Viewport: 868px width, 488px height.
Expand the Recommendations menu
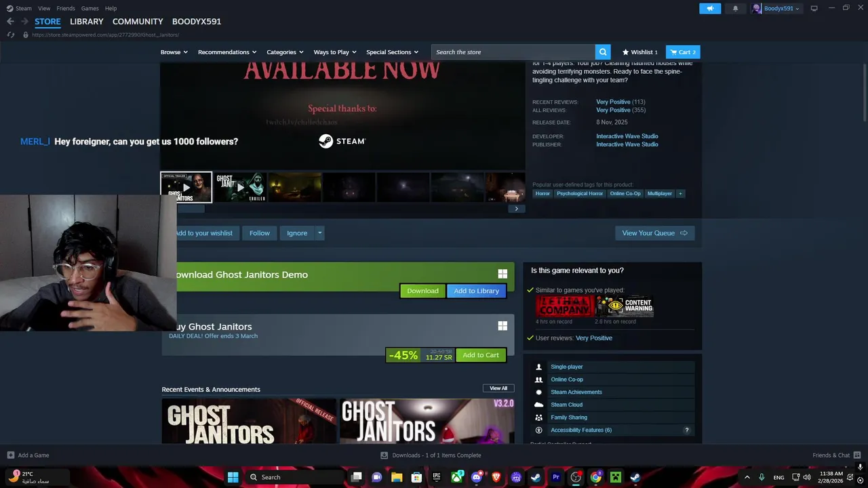pos(227,52)
